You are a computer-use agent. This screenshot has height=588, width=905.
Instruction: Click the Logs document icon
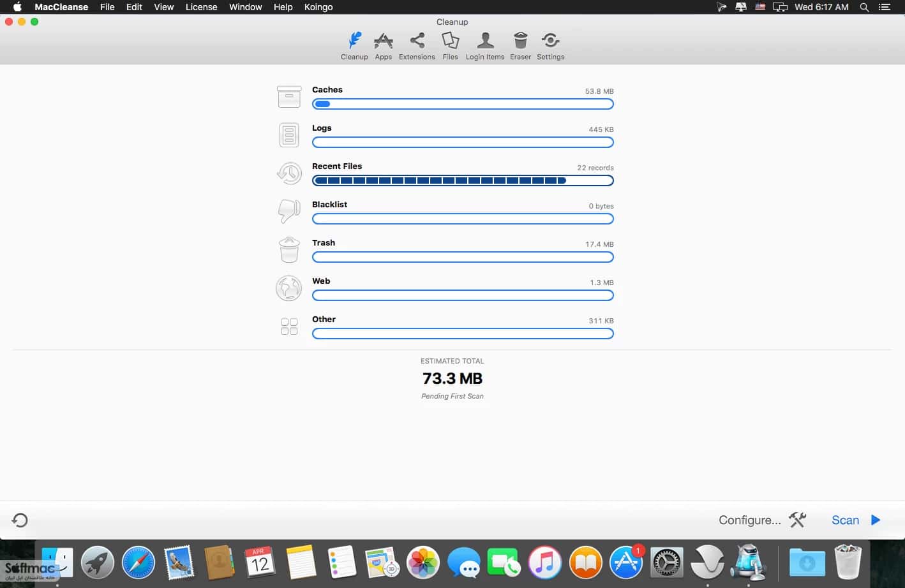tap(289, 135)
